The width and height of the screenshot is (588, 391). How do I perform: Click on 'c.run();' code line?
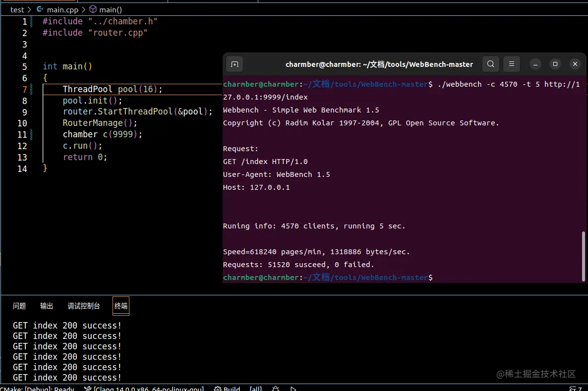tap(82, 146)
